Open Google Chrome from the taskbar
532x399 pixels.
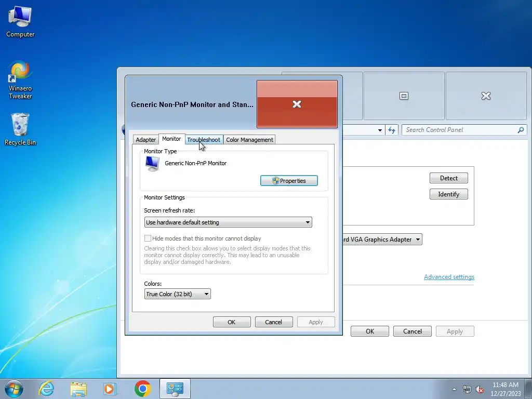point(142,389)
